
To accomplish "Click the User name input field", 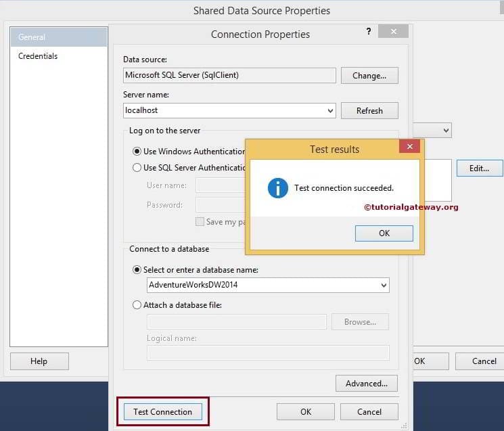I will [x=221, y=185].
